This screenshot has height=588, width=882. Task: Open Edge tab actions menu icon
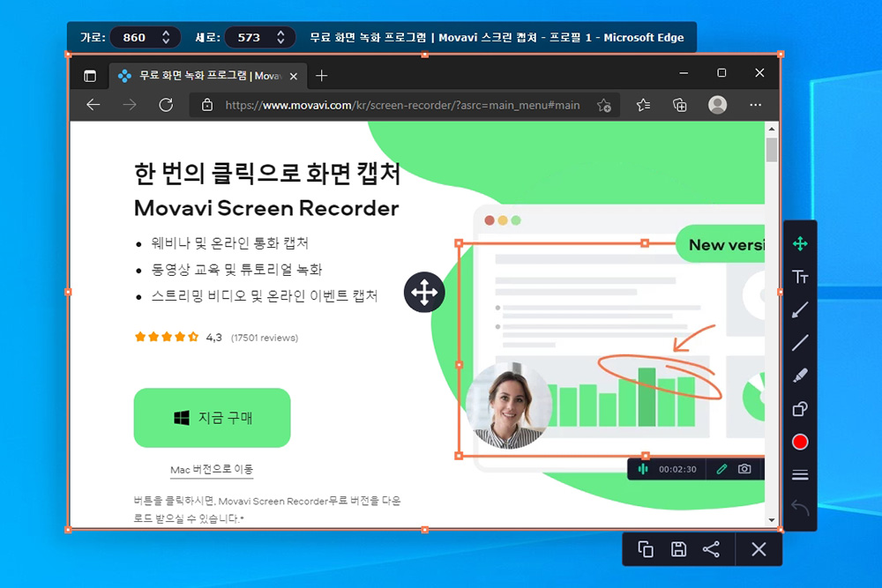(90, 76)
